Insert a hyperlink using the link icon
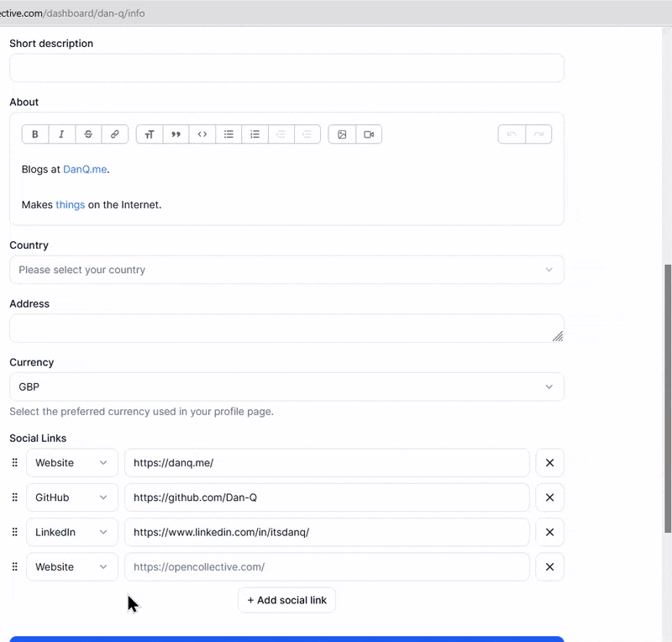Image resolution: width=672 pixels, height=642 pixels. (115, 134)
